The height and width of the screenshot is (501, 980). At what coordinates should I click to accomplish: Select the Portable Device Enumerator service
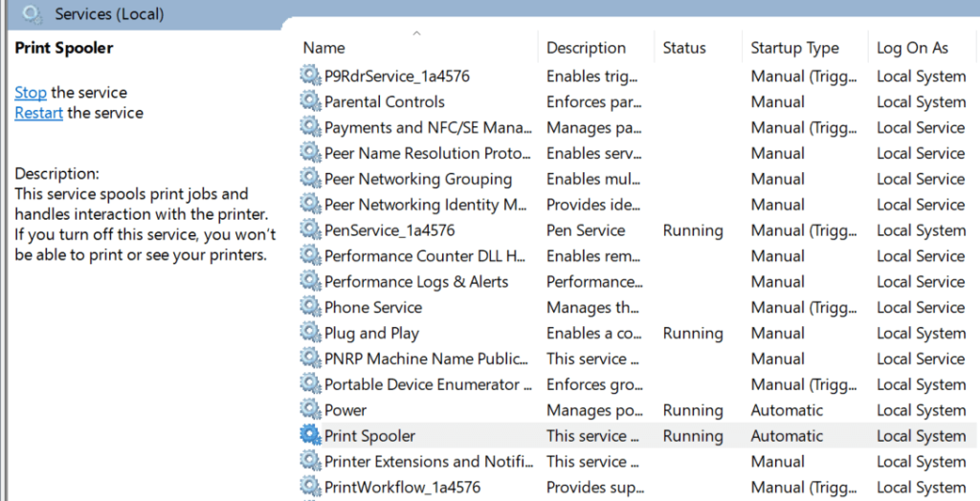(x=428, y=384)
